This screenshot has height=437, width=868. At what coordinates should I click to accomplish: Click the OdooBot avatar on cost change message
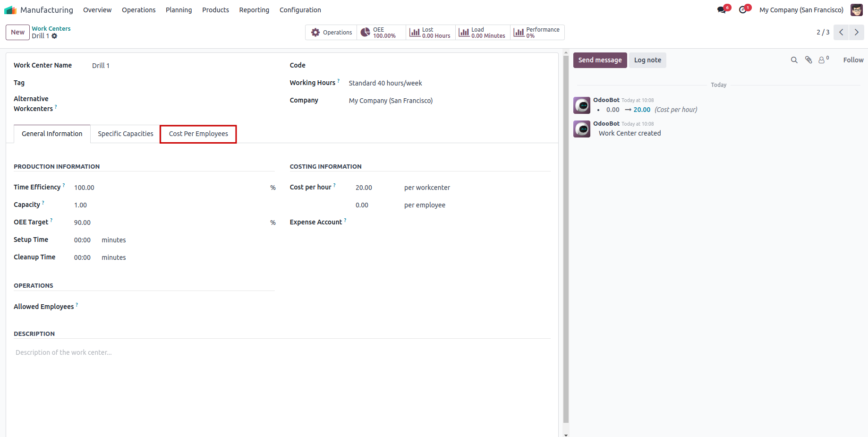click(582, 105)
